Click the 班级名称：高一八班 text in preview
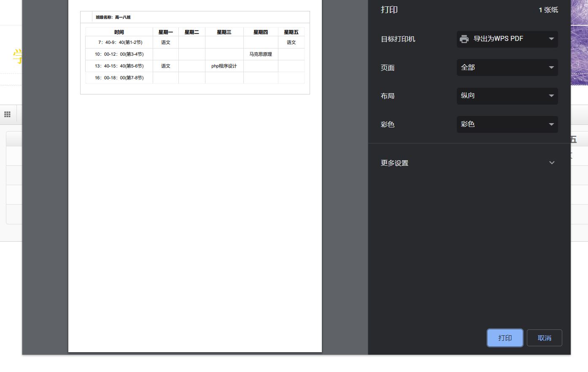This screenshot has width=588, height=372. (x=113, y=17)
